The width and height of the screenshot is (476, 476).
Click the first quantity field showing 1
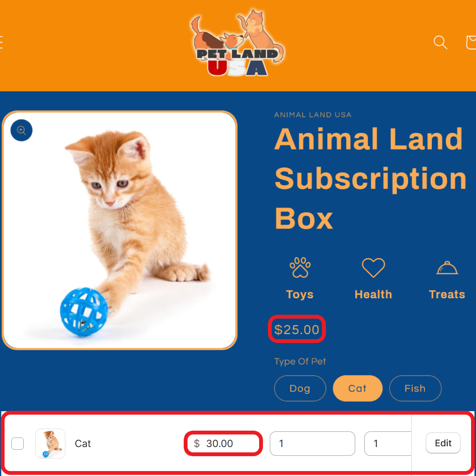(313, 444)
